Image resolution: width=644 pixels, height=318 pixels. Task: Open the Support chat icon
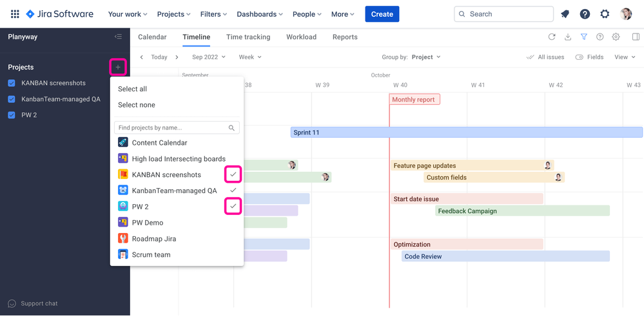[x=12, y=304]
